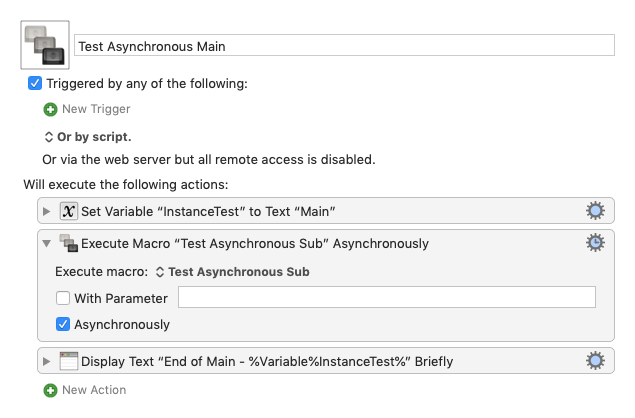Open gear menu for Set Variable action
Screen dimensions: 635x418
pyautogui.click(x=595, y=211)
